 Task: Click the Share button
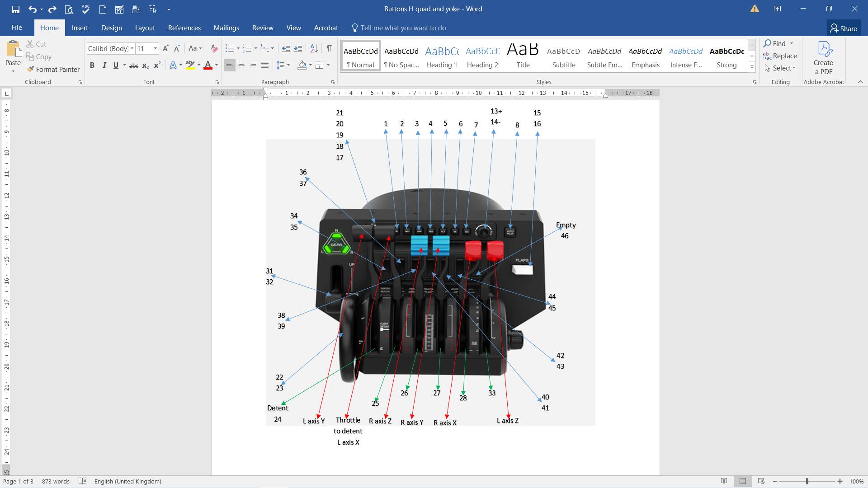point(843,28)
